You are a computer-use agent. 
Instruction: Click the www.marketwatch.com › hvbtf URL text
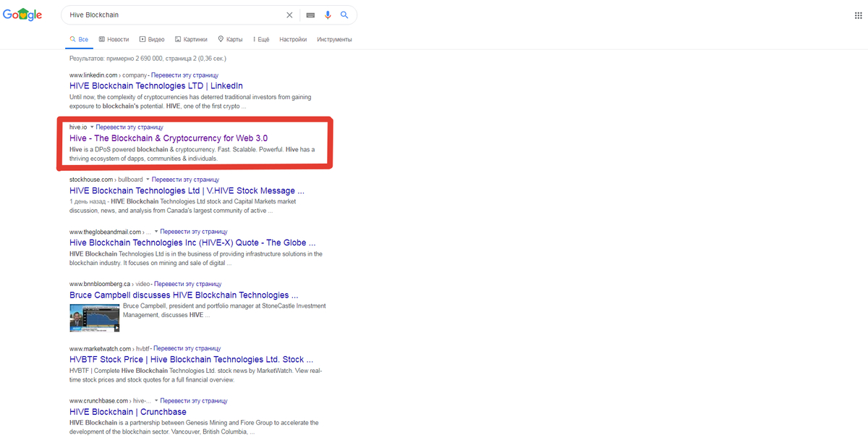(109, 348)
